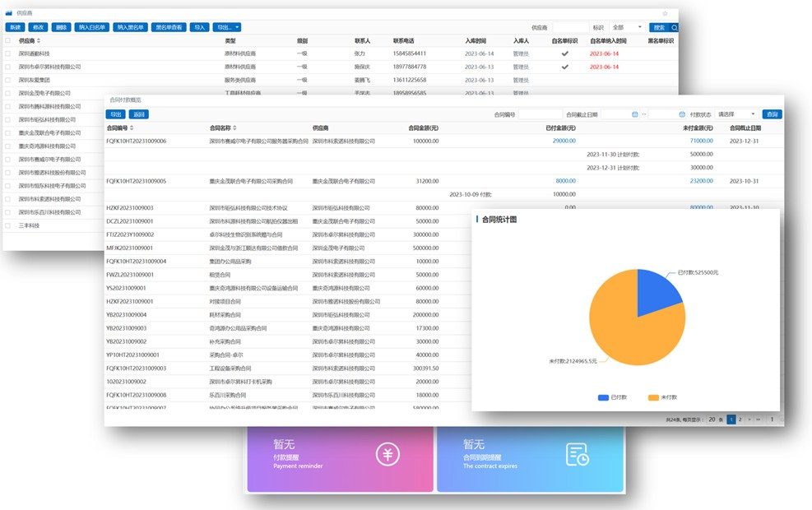Screen dimensions: 812x510
Task: Click the next page arrow
Action: [x=749, y=420]
